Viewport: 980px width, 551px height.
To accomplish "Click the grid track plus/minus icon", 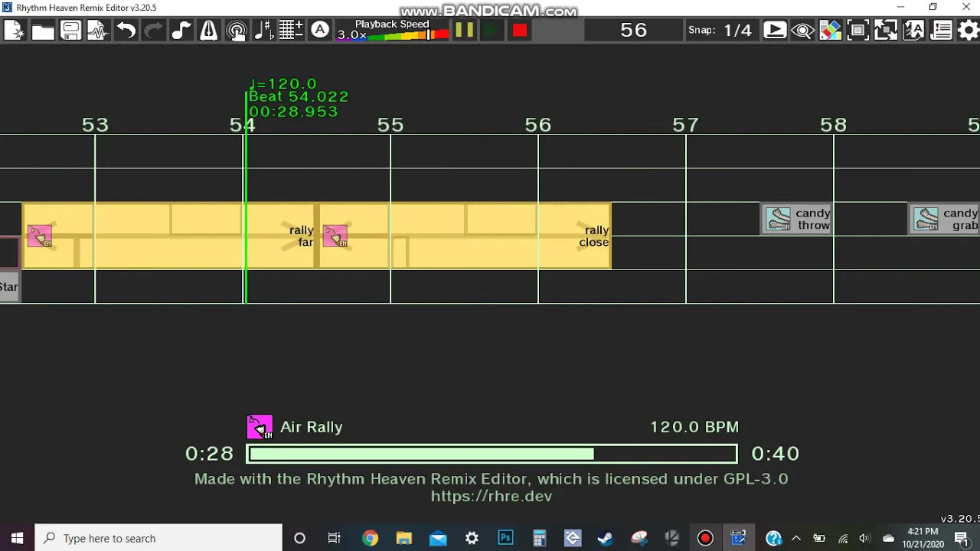I will pos(291,31).
